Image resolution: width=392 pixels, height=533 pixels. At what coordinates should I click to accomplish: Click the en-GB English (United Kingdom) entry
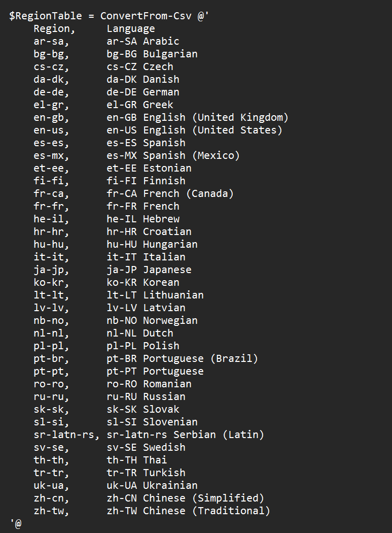pos(197,118)
